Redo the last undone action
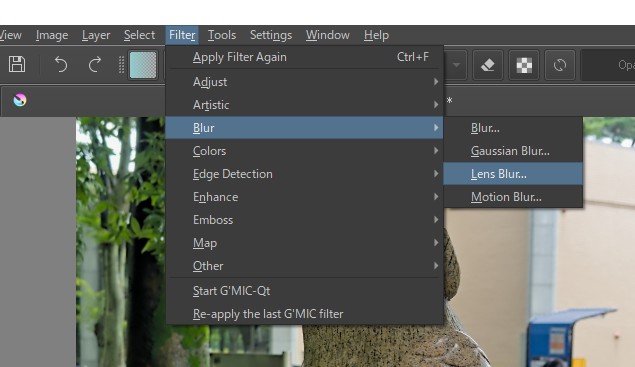Viewport: 635px width, 367px height. (95, 64)
